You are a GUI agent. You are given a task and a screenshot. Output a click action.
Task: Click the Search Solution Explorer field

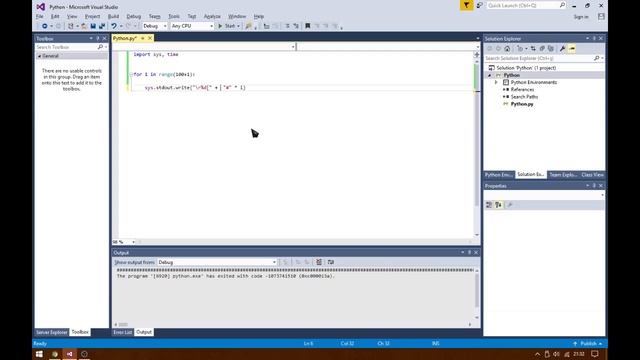click(x=539, y=58)
